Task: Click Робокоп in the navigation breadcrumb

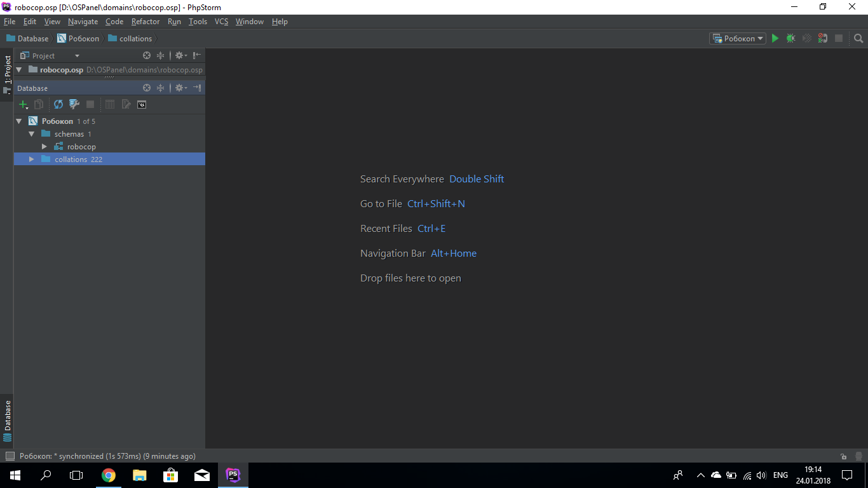Action: pos(78,38)
